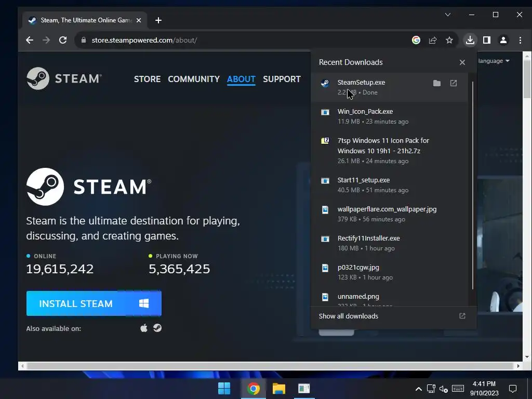Click the site lock icon in address bar

pos(84,40)
